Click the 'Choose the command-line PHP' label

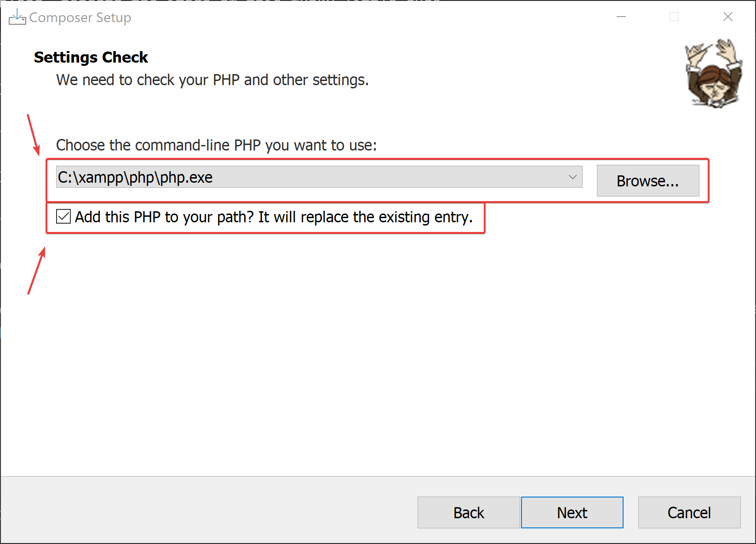[x=216, y=145]
